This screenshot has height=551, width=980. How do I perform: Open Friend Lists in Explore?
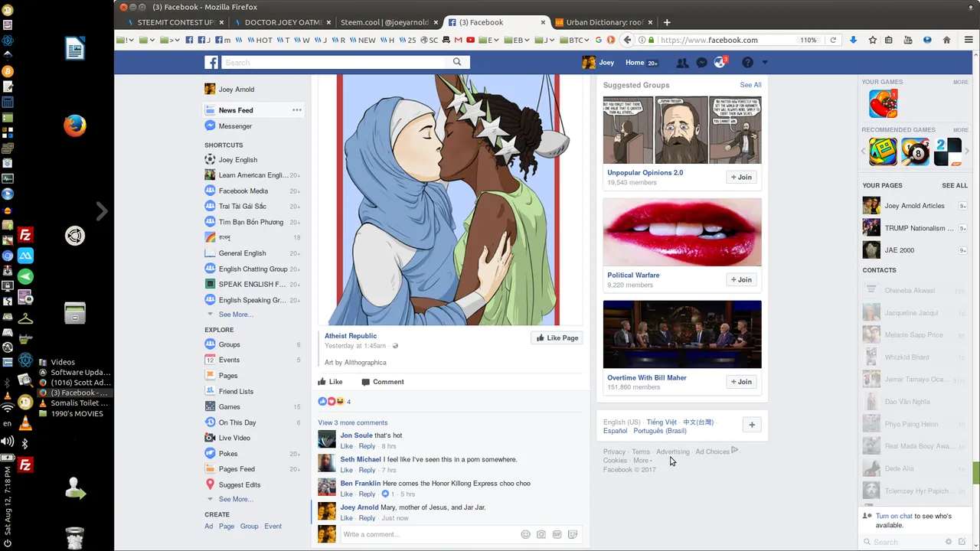235,391
